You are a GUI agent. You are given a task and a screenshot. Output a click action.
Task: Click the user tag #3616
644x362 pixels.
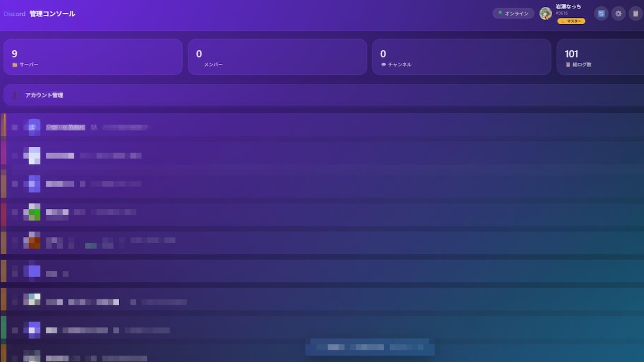[x=562, y=13]
